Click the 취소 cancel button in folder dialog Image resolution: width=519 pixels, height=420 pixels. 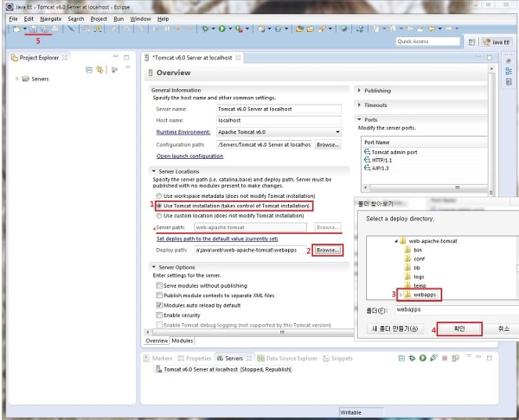coord(503,328)
